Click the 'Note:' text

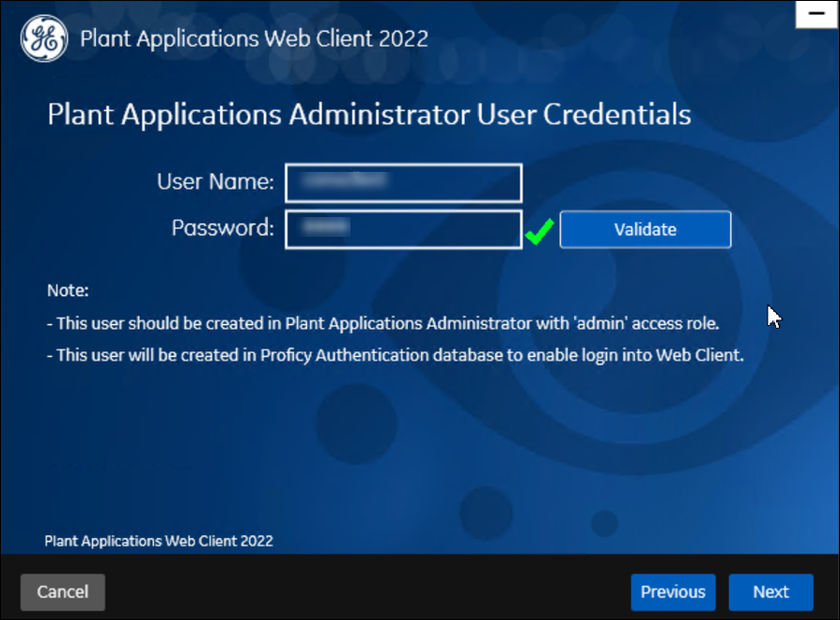tap(68, 290)
